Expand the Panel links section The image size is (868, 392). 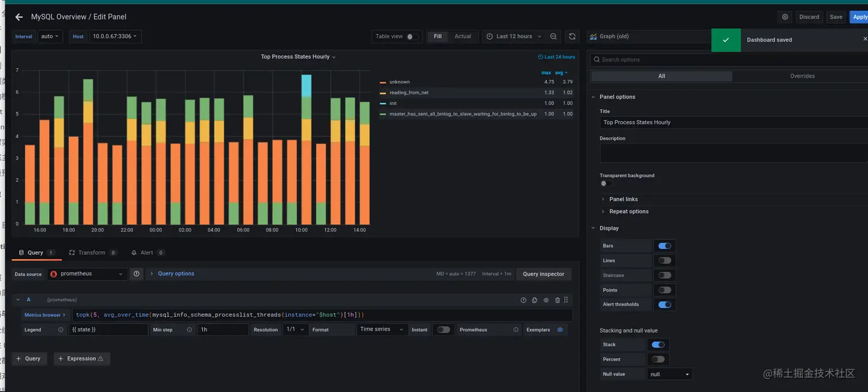click(623, 199)
